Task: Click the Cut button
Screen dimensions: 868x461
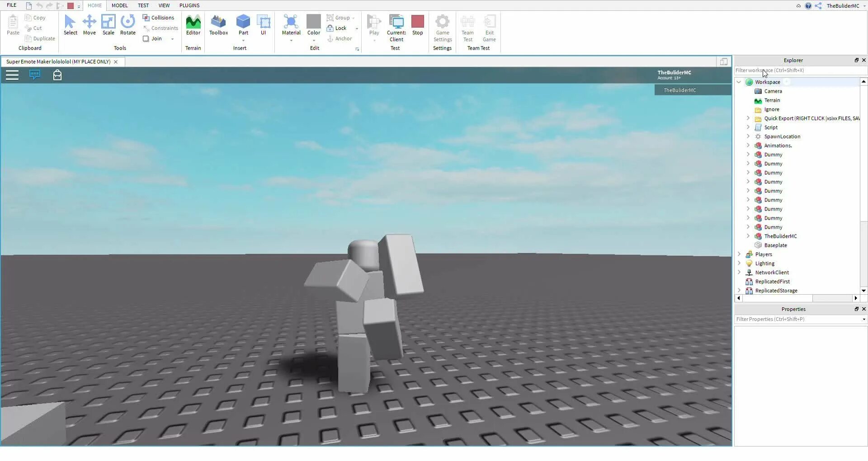Action: 33,28
